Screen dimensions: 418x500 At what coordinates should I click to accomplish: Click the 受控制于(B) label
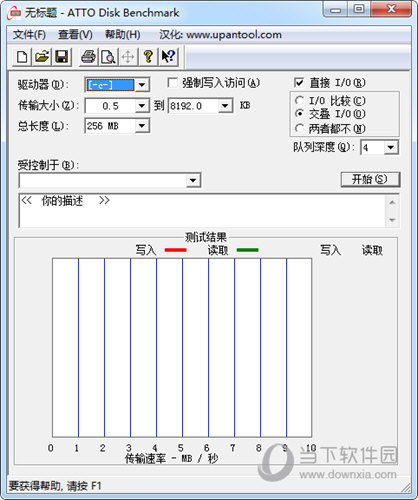(48, 165)
